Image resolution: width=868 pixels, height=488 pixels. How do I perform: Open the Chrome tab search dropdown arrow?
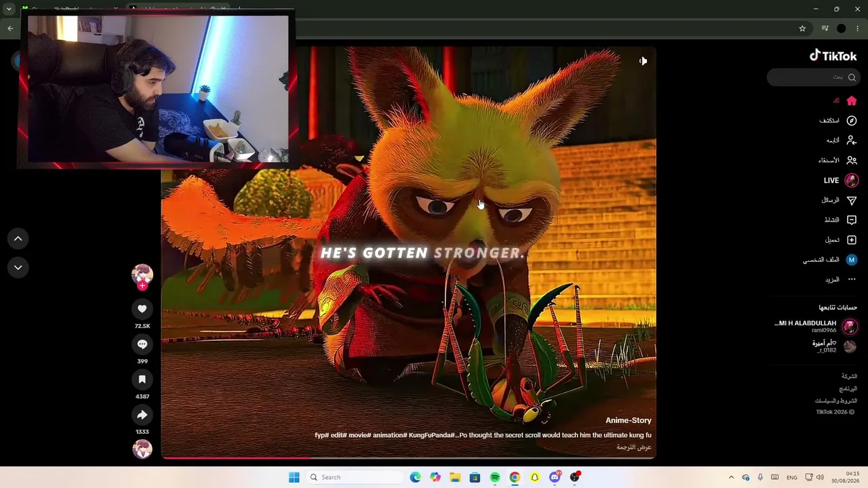pos(9,9)
